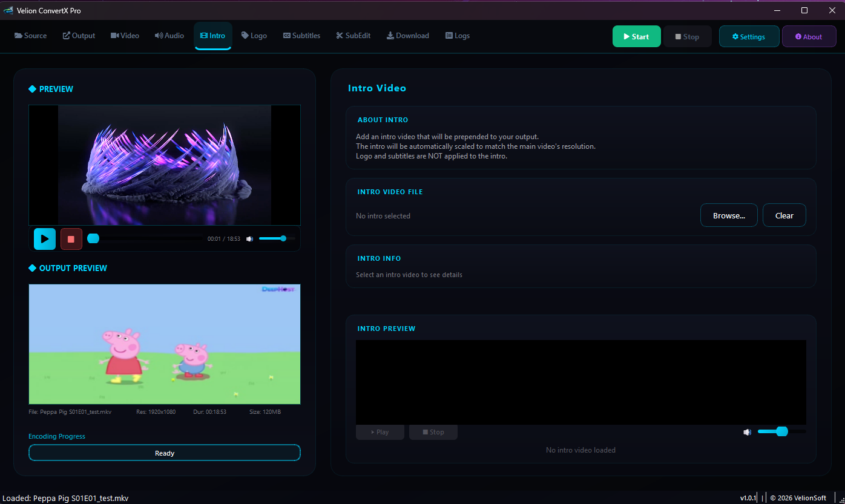
Task: Open the Audio tab
Action: tap(169, 36)
